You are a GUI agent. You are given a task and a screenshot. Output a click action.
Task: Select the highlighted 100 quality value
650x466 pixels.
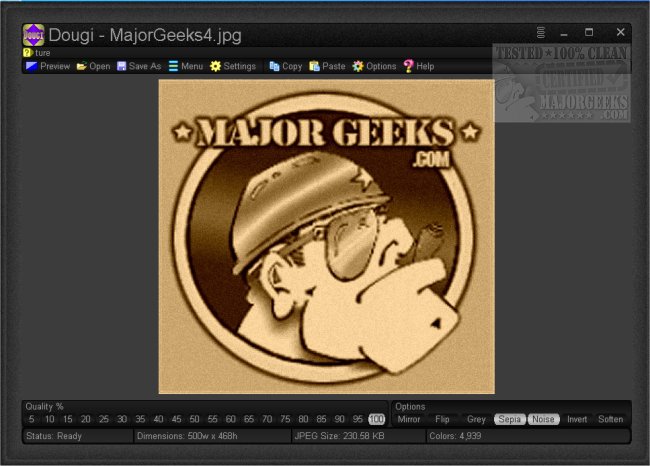376,419
